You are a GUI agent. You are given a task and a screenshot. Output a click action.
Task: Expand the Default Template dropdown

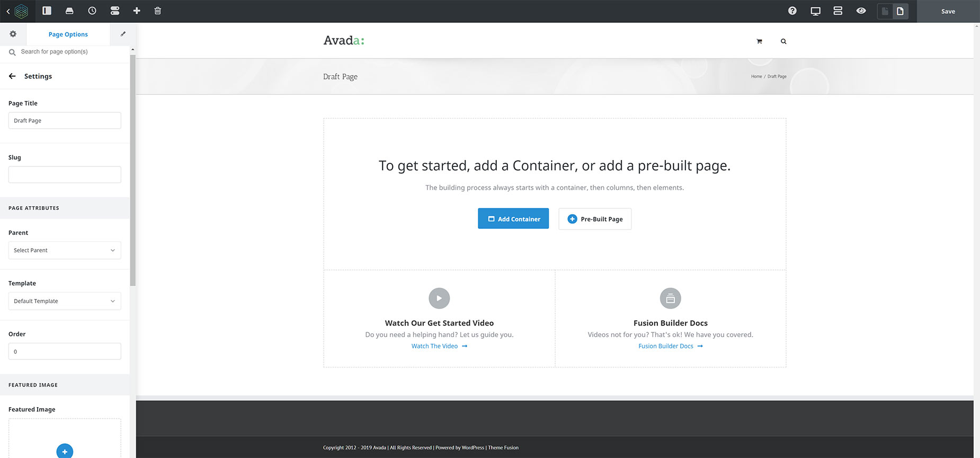pyautogui.click(x=65, y=301)
